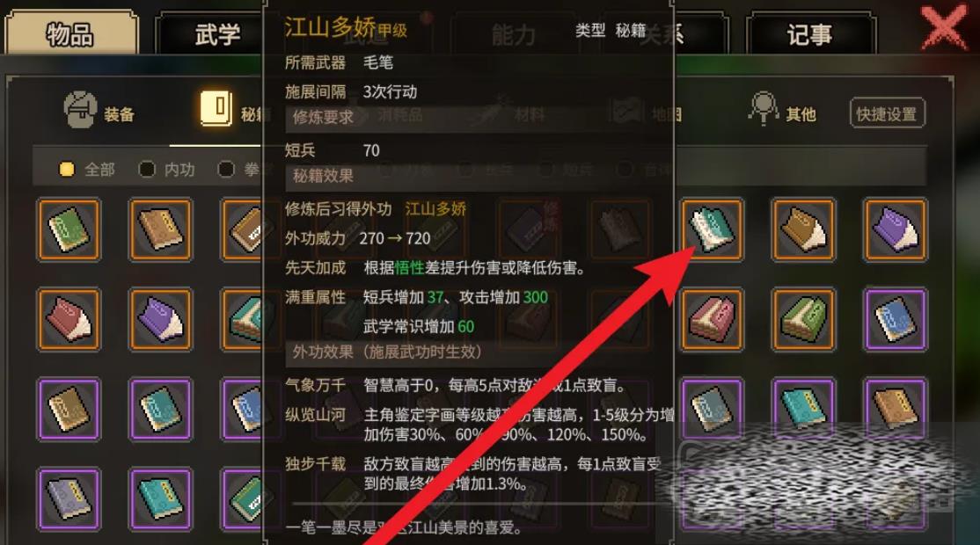Choose the green stacked book in orange slot
This screenshot has width=980, height=545.
(803, 319)
